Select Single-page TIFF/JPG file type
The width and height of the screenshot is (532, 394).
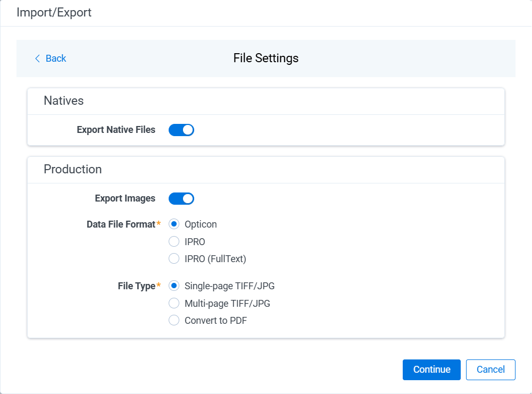[174, 286]
